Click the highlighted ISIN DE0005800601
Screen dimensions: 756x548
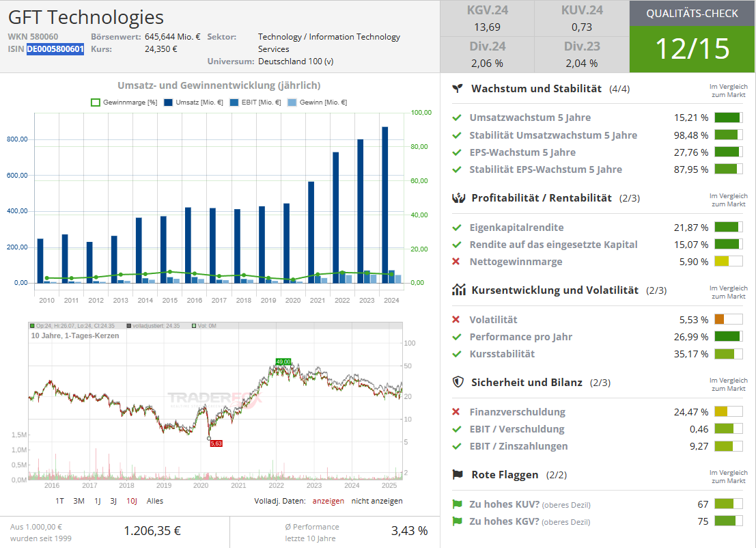click(55, 49)
